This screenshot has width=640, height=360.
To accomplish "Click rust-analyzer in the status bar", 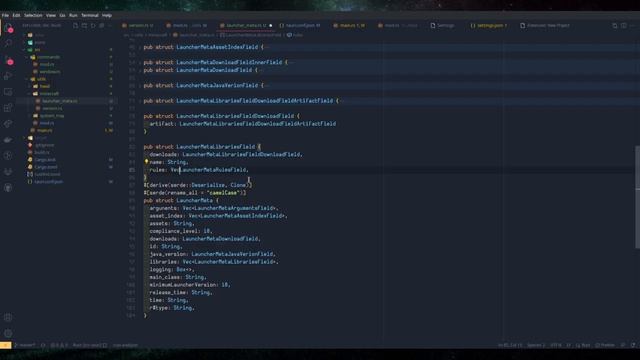I will 125,345.
